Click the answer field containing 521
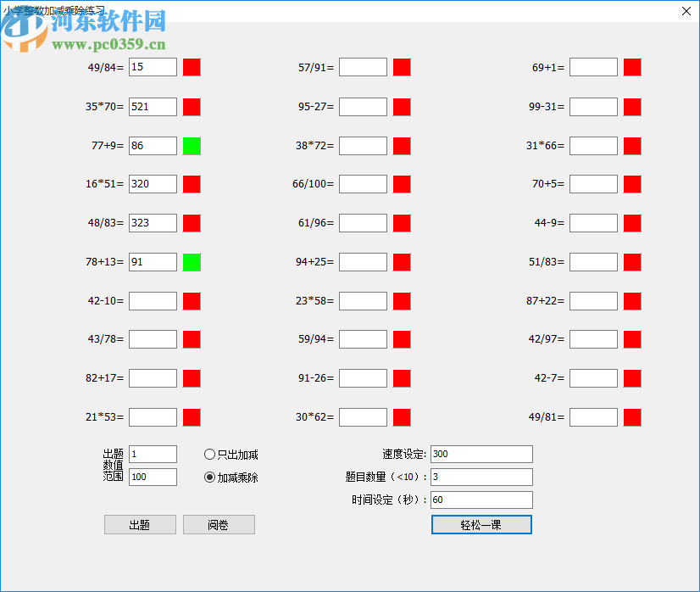The height and width of the screenshot is (592, 700). coord(152,106)
